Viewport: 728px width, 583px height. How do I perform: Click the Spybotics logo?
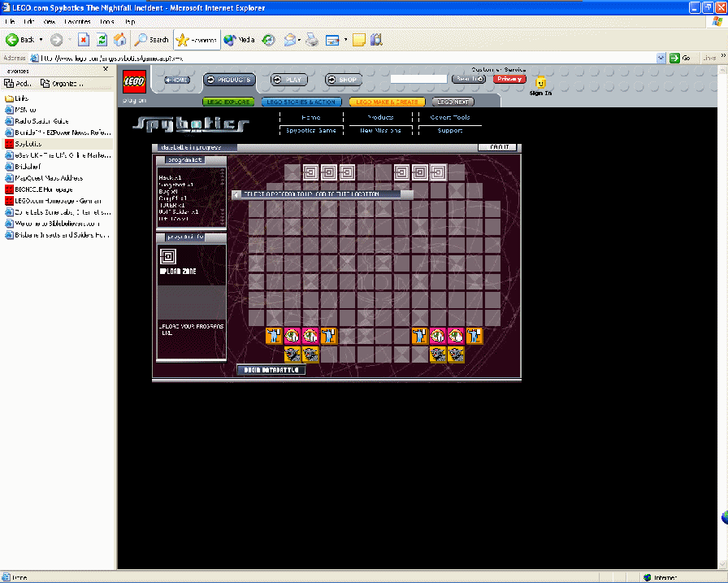click(191, 124)
